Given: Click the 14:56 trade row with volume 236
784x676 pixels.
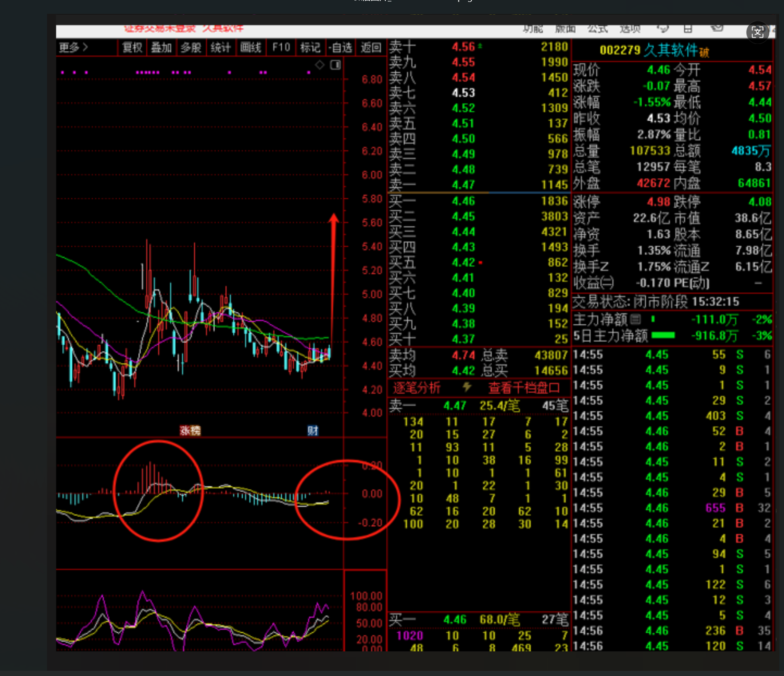Looking at the screenshot, I should pos(672,631).
